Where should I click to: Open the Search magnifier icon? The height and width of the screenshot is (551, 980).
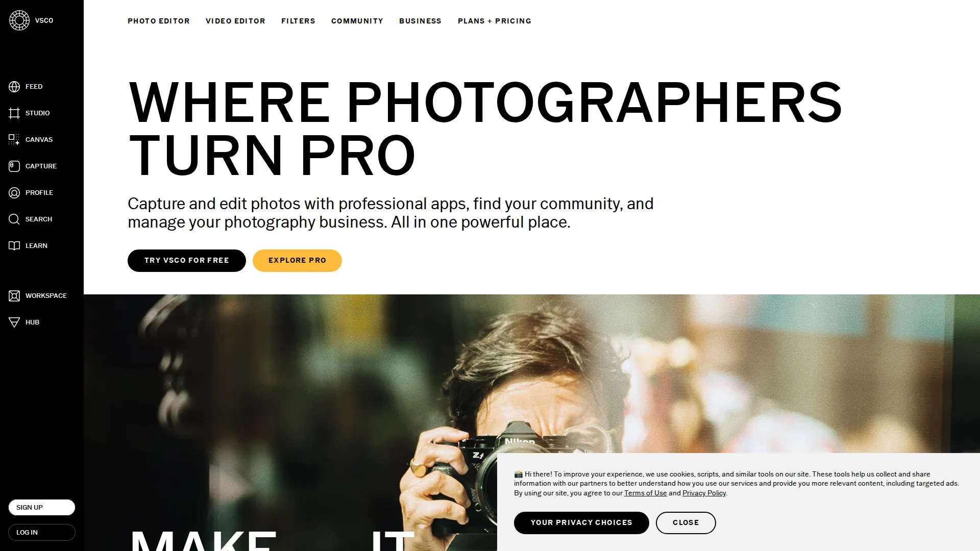tap(14, 219)
